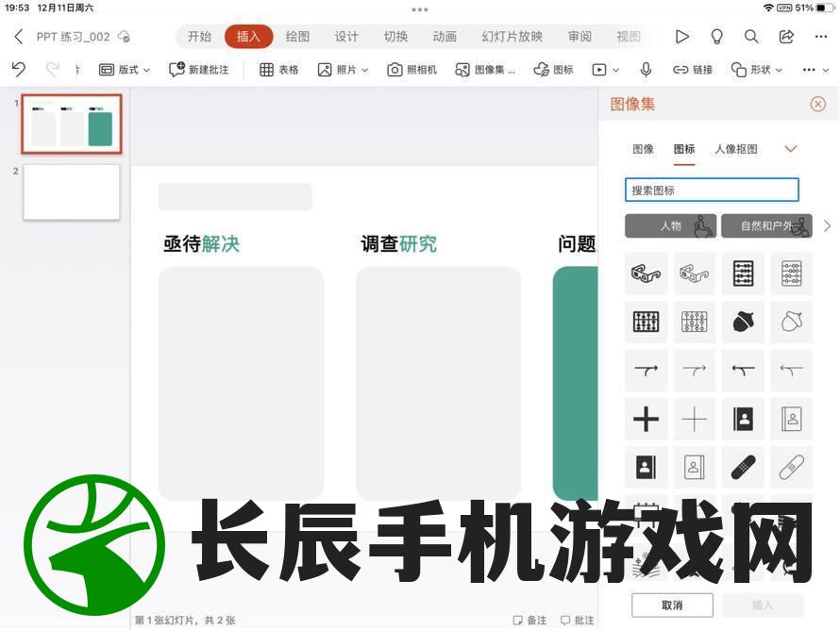The image size is (840, 630).
Task: Open the photos (照片) dropdown
Action: click(x=343, y=70)
